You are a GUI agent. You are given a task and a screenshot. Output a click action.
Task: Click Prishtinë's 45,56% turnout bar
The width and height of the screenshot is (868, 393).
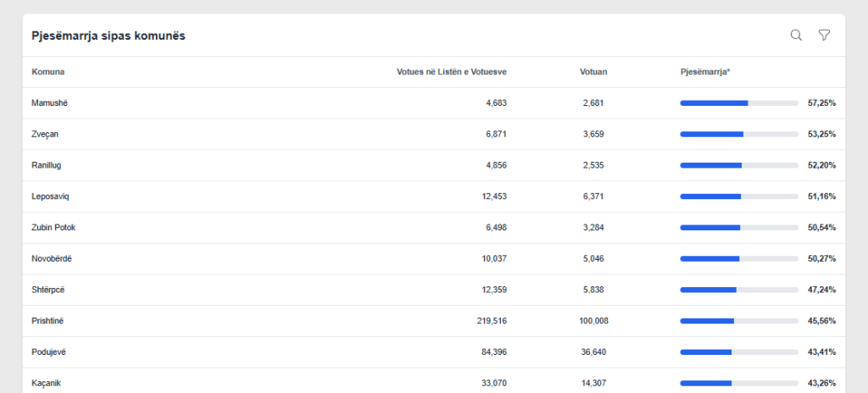(738, 321)
